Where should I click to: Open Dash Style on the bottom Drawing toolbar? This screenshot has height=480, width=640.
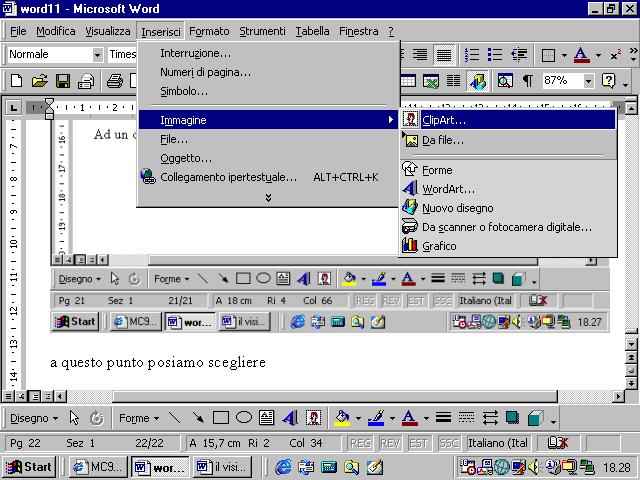tap(466, 418)
